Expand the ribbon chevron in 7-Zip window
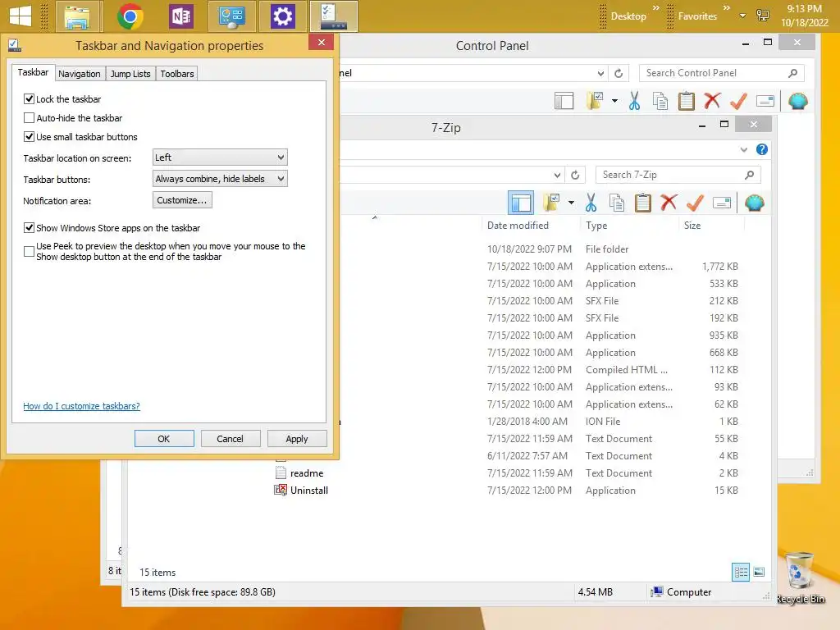 coord(743,149)
